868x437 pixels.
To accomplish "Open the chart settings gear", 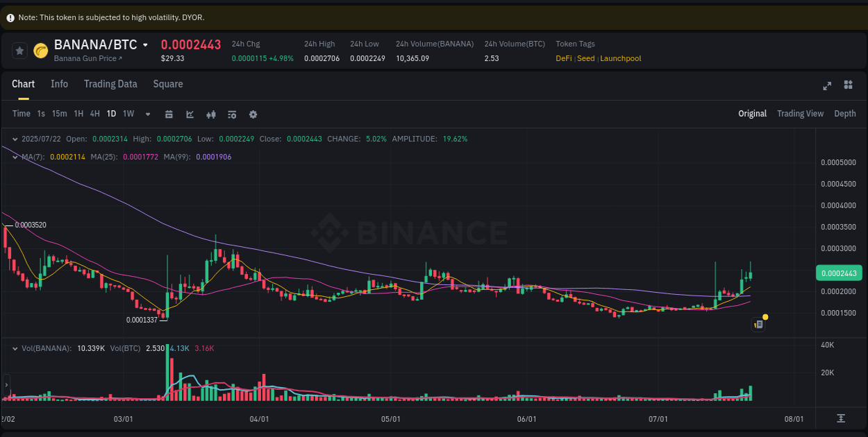I will click(x=253, y=114).
